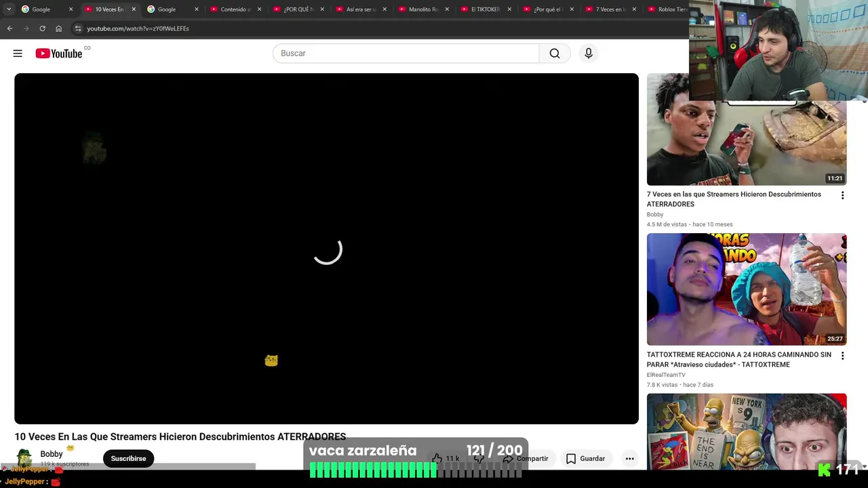The width and height of the screenshot is (868, 488).
Task: Close the '10 Veces En' tab
Action: (134, 9)
